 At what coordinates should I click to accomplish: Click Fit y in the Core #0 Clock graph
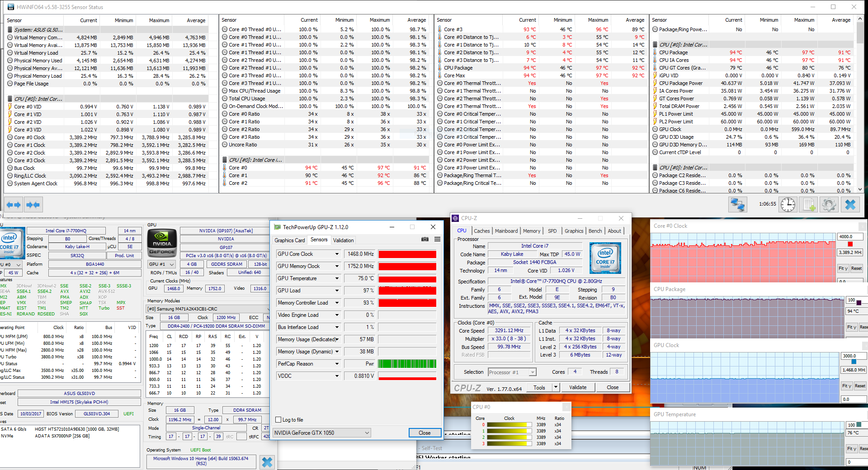(x=843, y=268)
